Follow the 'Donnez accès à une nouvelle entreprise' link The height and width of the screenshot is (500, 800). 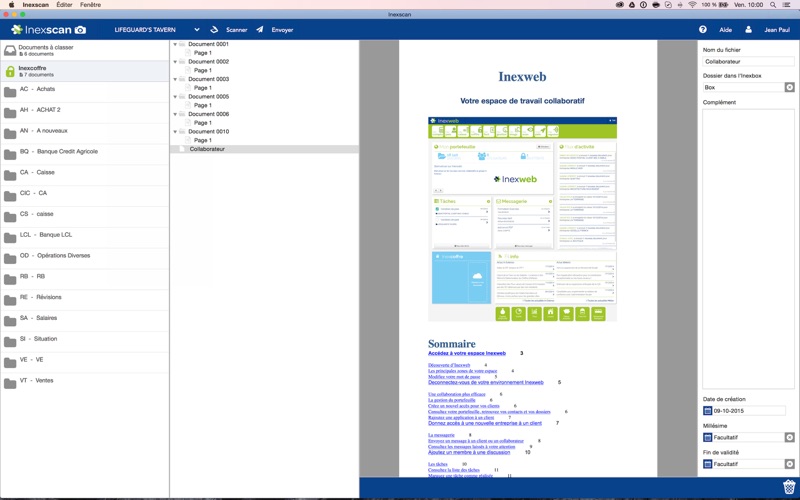point(485,423)
